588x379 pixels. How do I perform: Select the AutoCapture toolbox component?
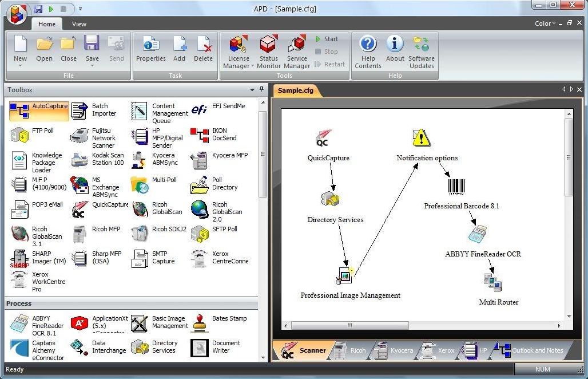(39, 110)
